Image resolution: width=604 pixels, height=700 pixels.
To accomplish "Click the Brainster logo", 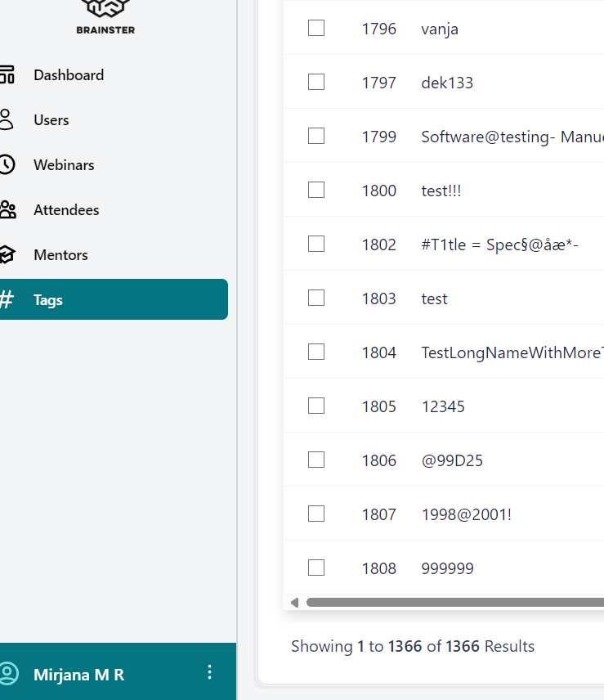I will point(105,14).
